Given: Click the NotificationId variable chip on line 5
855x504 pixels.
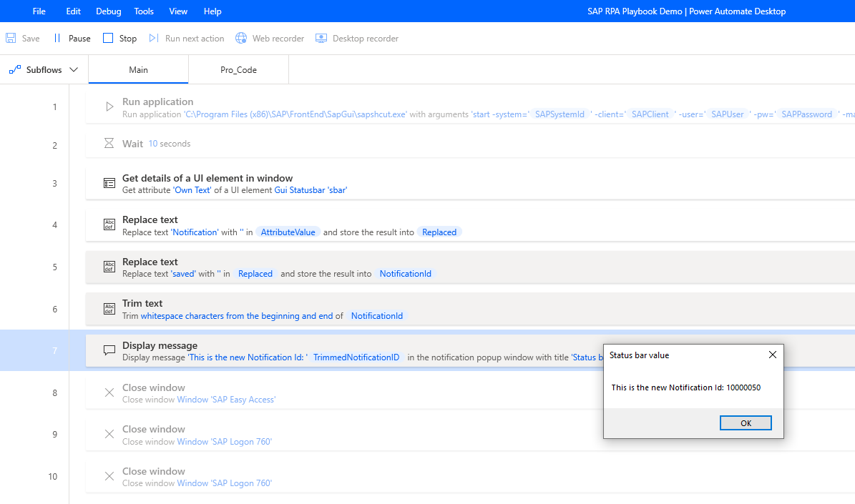Looking at the screenshot, I should [405, 274].
